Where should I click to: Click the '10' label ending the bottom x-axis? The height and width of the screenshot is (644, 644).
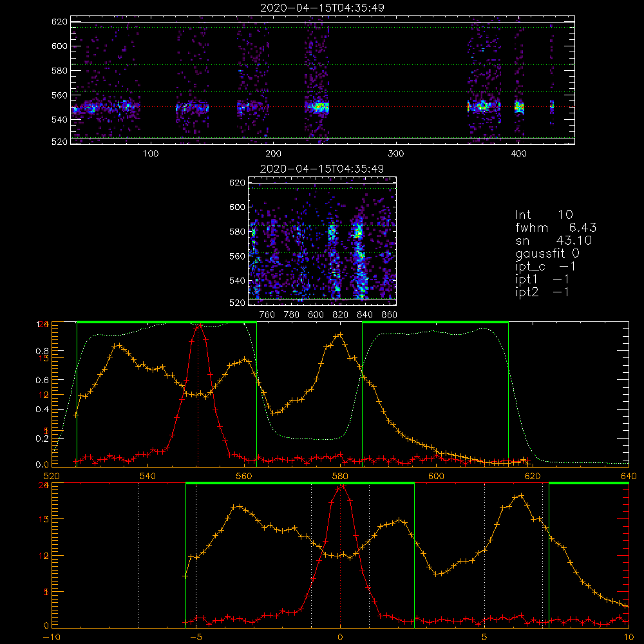coord(629,638)
